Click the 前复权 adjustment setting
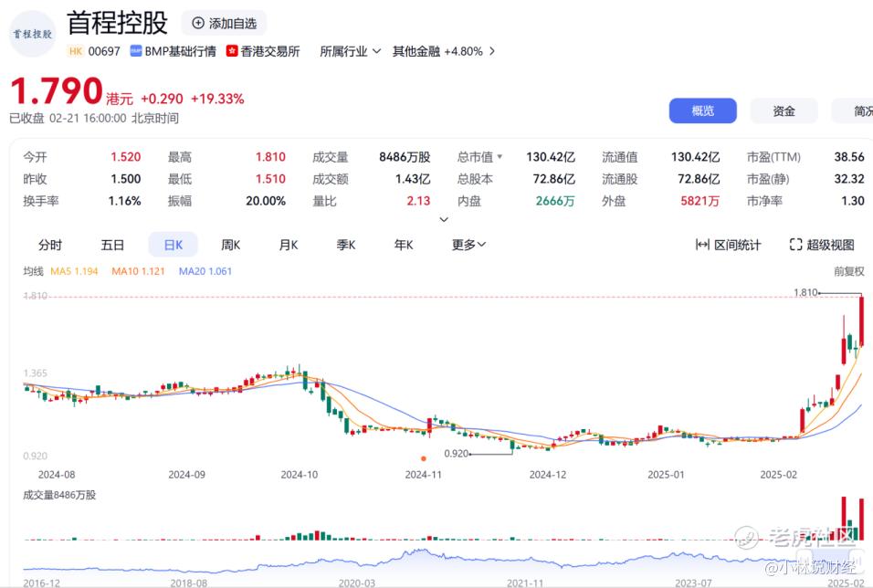The width and height of the screenshot is (873, 588). 849,271
